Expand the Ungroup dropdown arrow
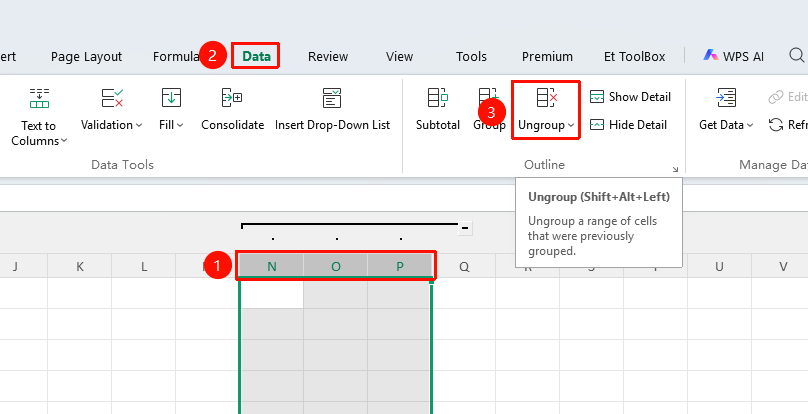The image size is (808, 414). click(571, 125)
